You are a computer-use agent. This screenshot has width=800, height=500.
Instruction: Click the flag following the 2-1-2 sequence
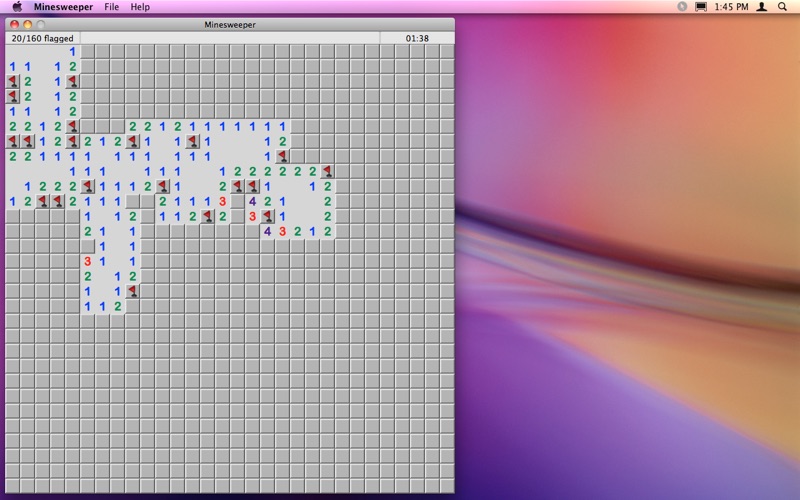tap(133, 141)
